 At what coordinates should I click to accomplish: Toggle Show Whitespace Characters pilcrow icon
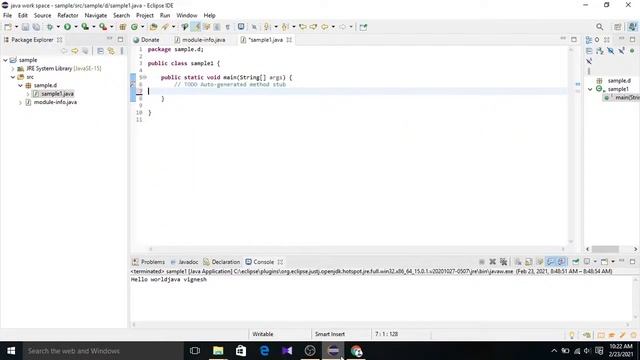pos(227,27)
